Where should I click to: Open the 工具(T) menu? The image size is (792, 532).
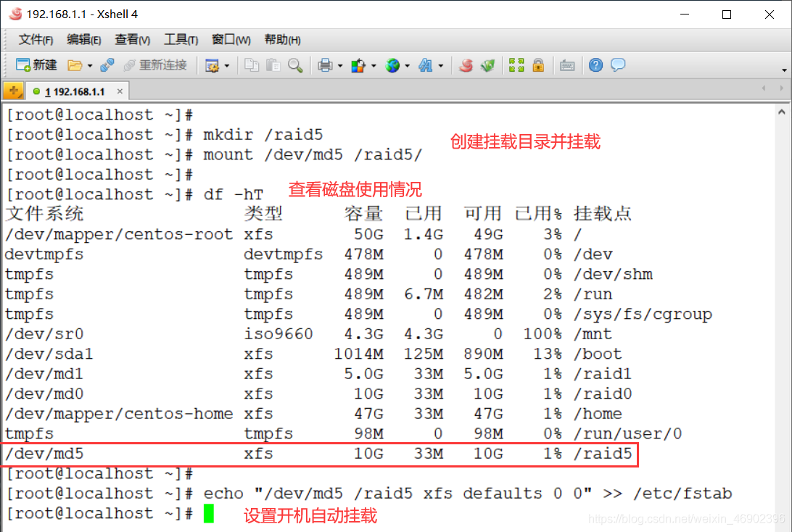pos(181,39)
